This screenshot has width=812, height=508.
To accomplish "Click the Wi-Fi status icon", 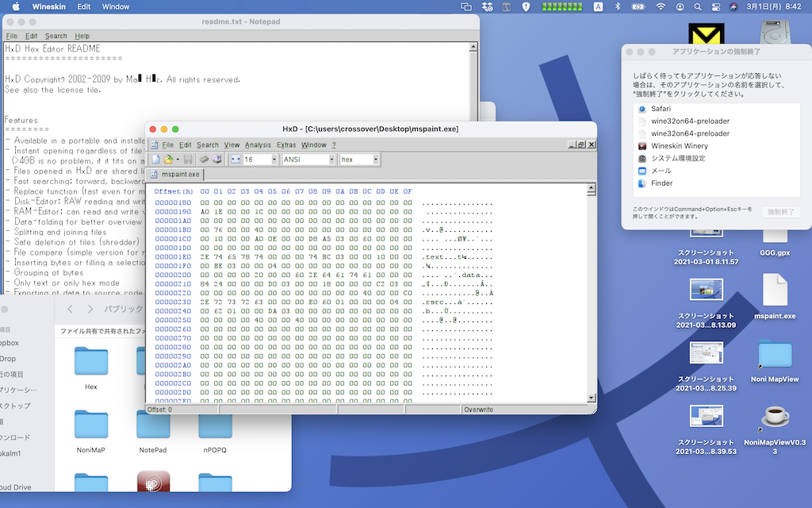I will (x=661, y=6).
